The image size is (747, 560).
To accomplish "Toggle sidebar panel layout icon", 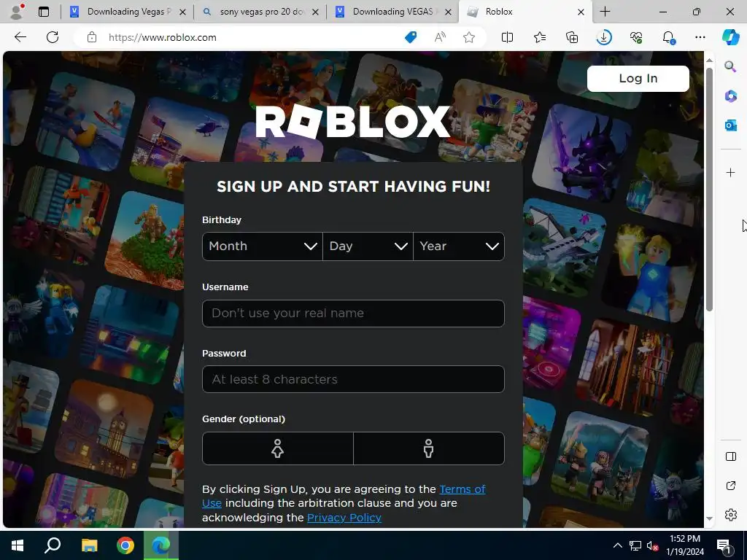I will [731, 456].
